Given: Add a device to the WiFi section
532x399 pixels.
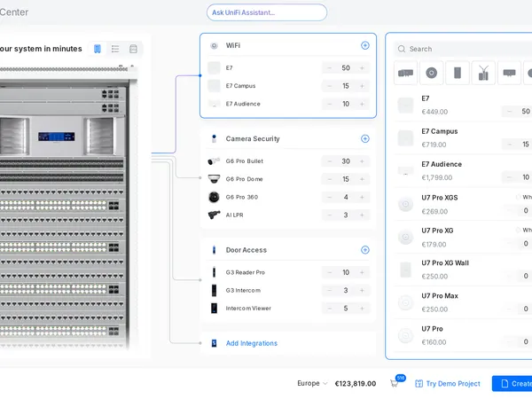Looking at the screenshot, I should click(x=365, y=45).
